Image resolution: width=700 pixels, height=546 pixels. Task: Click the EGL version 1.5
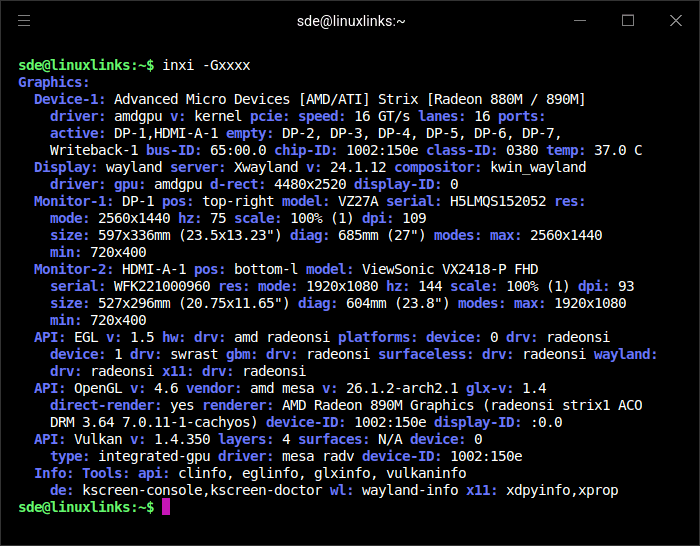point(142,337)
